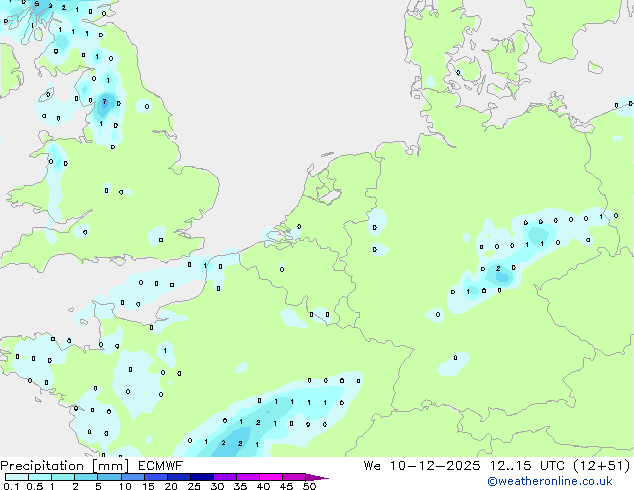Click the 10–15 mm blue legend swatch

132,477
